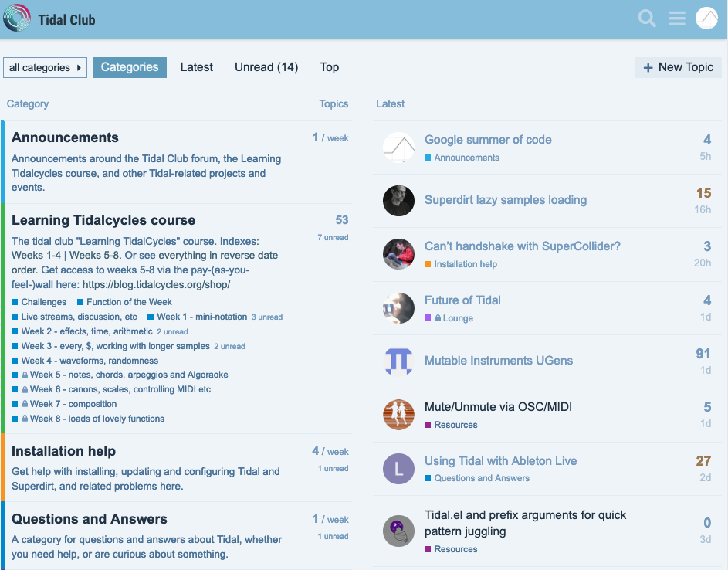Click the avatar beside Mute/Unmute via OSC/MIDI

pyautogui.click(x=398, y=415)
